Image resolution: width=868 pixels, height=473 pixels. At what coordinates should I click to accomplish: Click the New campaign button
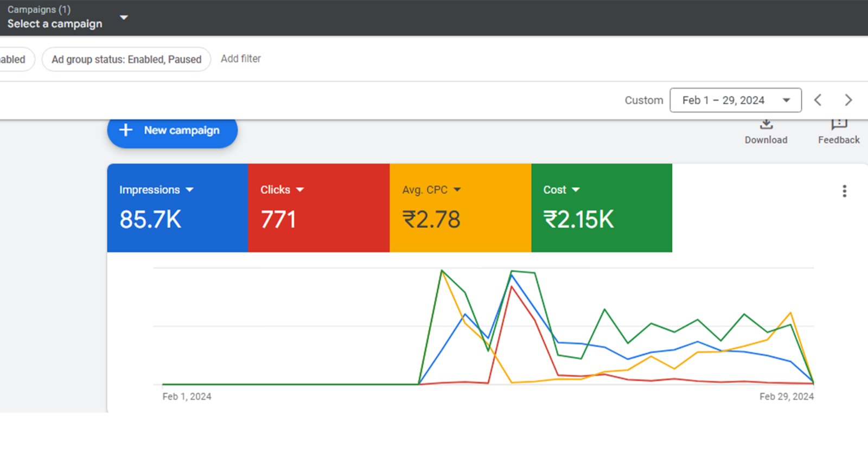(173, 131)
